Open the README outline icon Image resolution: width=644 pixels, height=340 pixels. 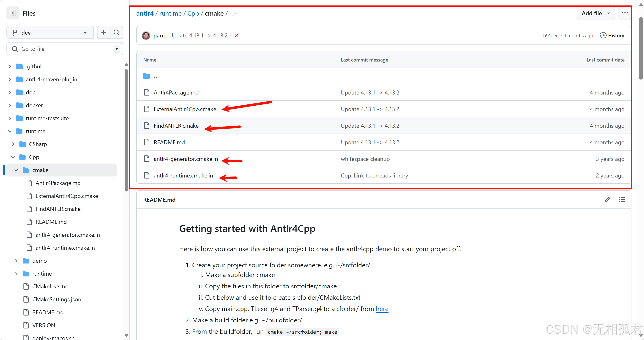pyautogui.click(x=622, y=199)
